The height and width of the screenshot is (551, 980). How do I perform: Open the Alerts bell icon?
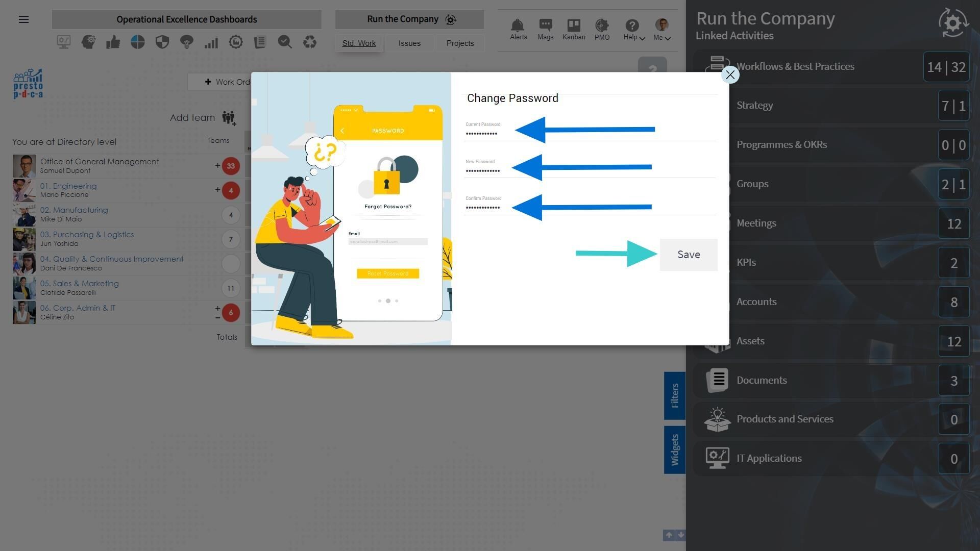point(518,25)
